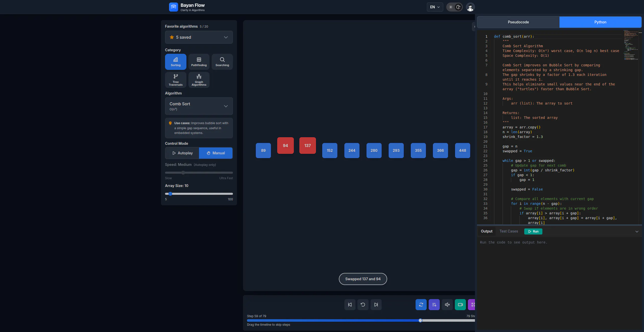Switch to dark theme moon icon
Viewport: 644px width, 332px height.
pyautogui.click(x=459, y=7)
